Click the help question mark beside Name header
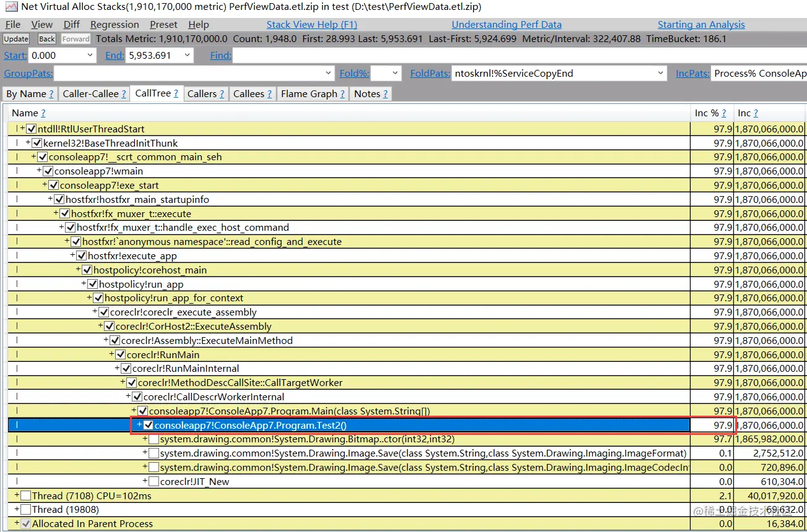Screen dimensions: 807x532 [x=43, y=113]
